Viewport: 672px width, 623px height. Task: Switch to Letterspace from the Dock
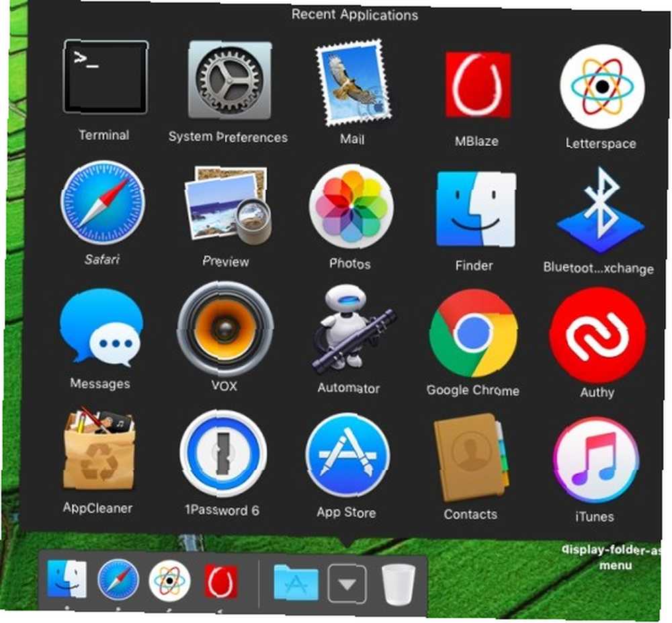169,580
